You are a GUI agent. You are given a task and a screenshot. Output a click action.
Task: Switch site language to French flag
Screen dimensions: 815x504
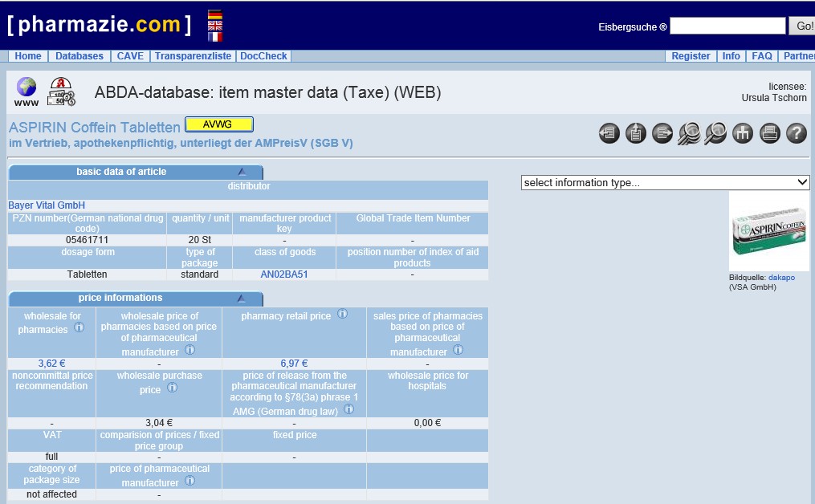click(214, 36)
